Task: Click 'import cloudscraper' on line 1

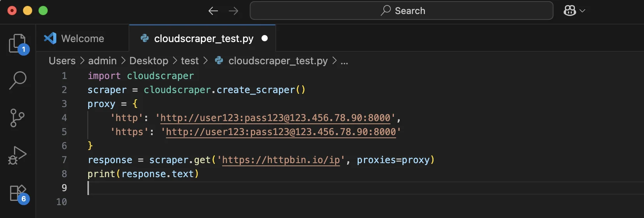Action: [x=141, y=76]
